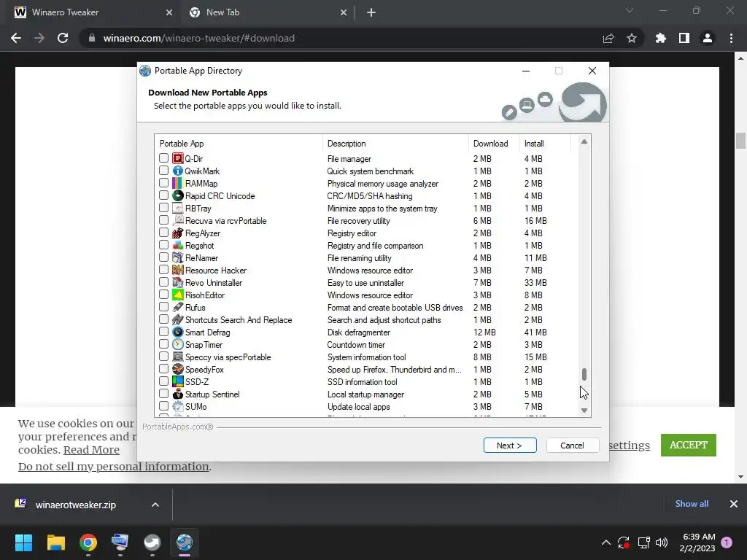Sort list by Download column
The image size is (747, 560).
coord(494,144)
